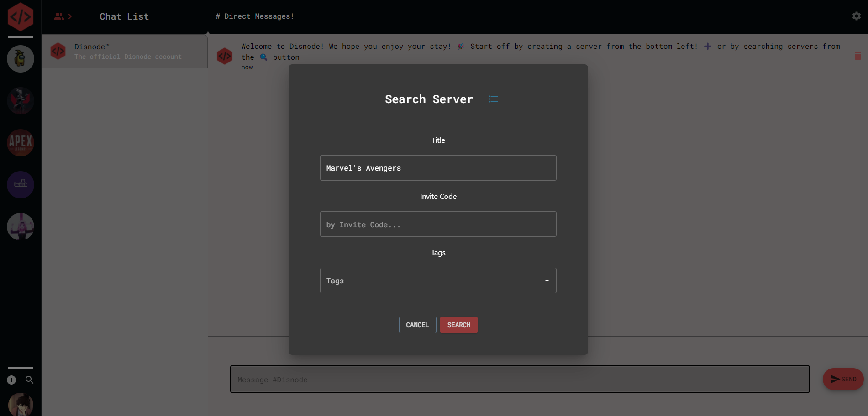Open the Twitch server icon
The height and width of the screenshot is (416, 868).
[x=21, y=185]
